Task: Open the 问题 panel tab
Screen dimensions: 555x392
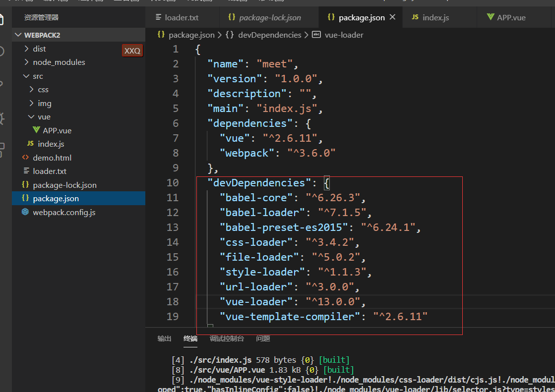Action: (x=263, y=338)
